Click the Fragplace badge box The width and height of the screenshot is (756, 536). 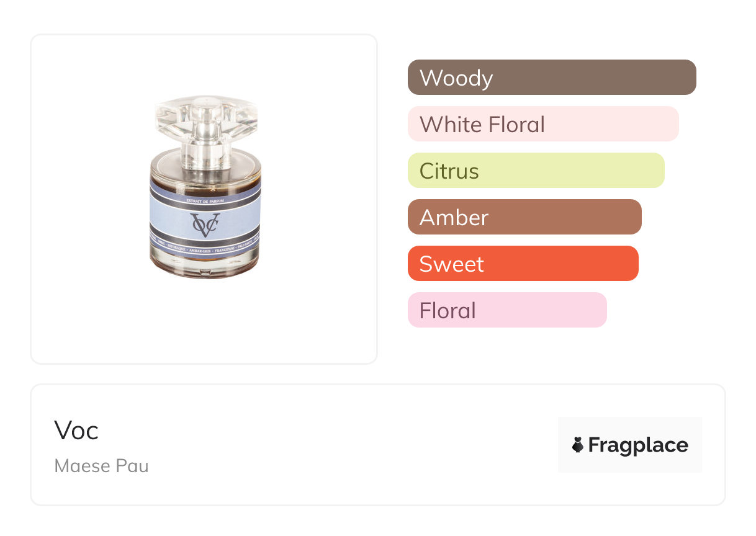pos(630,445)
